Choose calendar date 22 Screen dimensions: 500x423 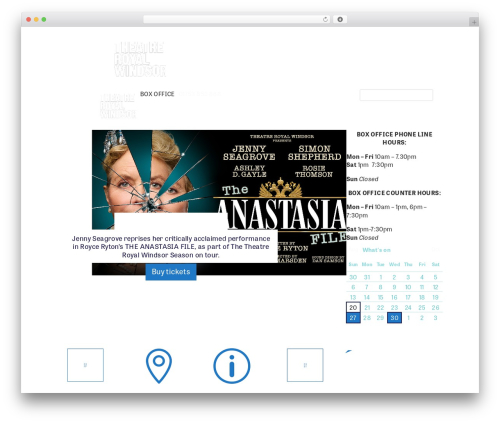coord(380,307)
